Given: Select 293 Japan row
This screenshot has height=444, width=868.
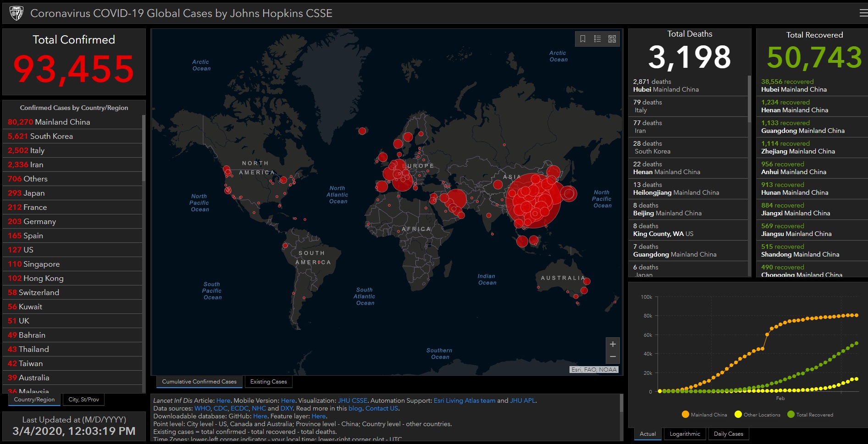Looking at the screenshot, I should click(x=72, y=193).
